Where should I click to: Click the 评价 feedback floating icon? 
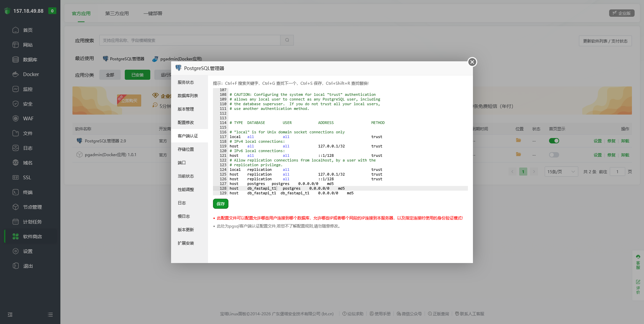pyautogui.click(x=638, y=287)
